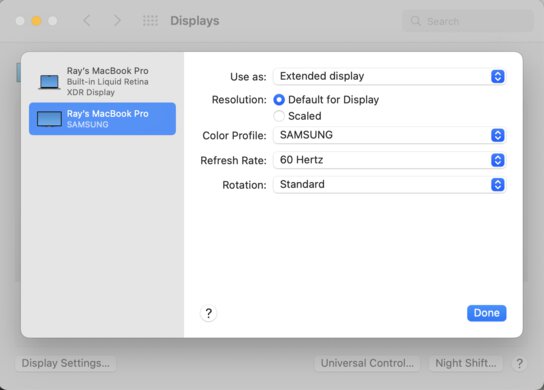Select the Built-in Liquid Retina XDR Display entry
The width and height of the screenshot is (544, 390).
(102, 82)
